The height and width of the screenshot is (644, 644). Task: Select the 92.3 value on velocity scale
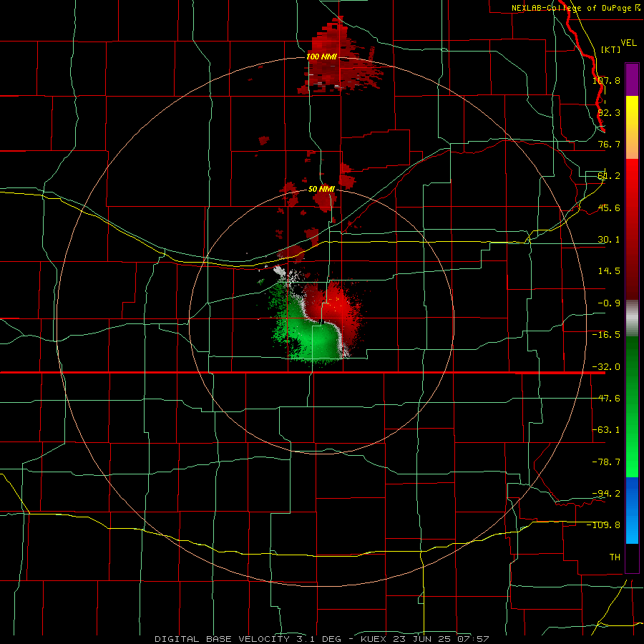coord(609,112)
